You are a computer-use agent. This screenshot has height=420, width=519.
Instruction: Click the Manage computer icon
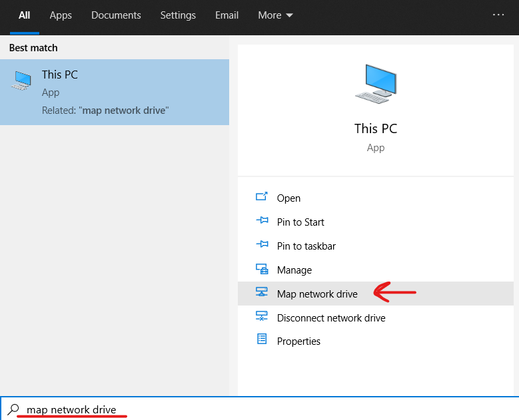coord(262,269)
